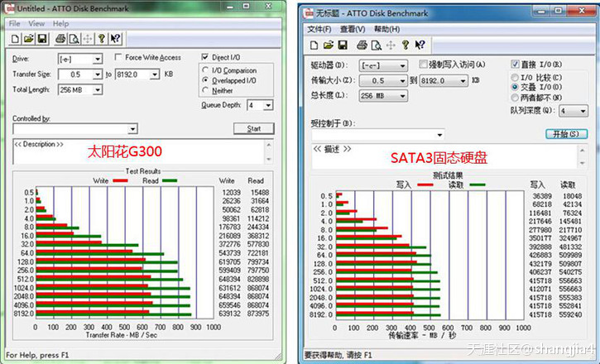Open 总长度 256 MB dropdown
This screenshot has width=600, height=364.
pyautogui.click(x=383, y=96)
